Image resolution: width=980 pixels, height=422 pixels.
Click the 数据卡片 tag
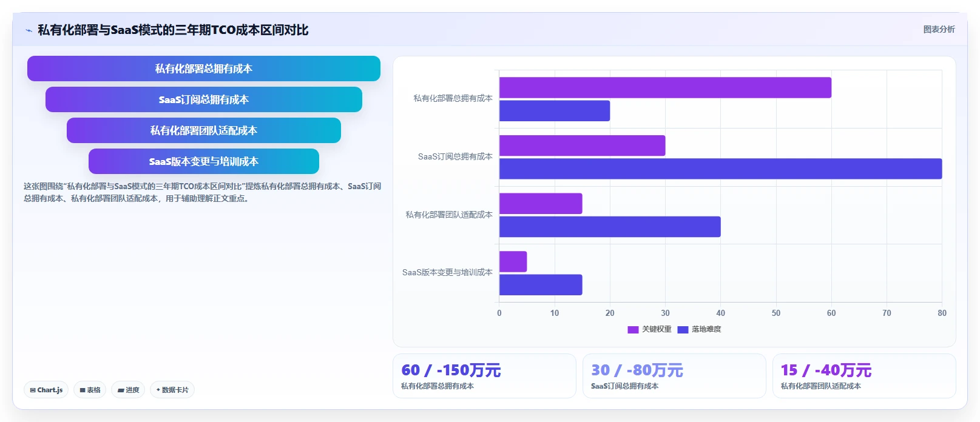point(172,390)
